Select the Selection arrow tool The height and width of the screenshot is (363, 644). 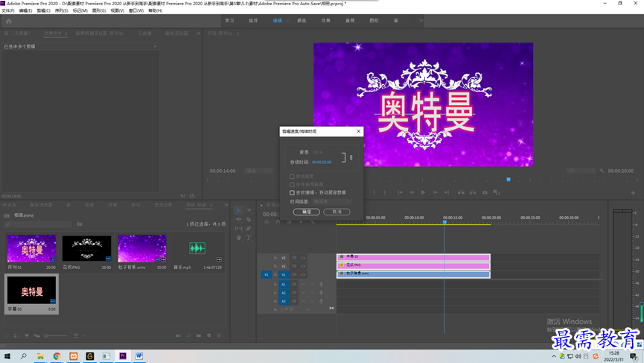coord(239,210)
